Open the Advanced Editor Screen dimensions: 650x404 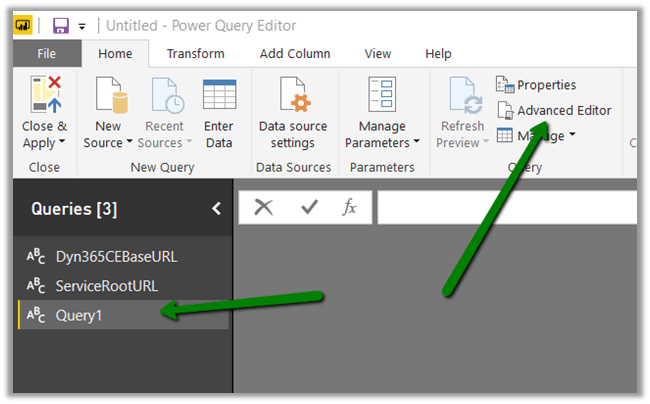coord(554,110)
